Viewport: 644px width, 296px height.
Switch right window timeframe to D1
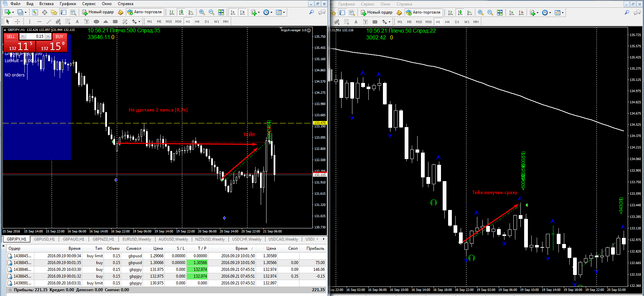pyautogui.click(x=457, y=22)
